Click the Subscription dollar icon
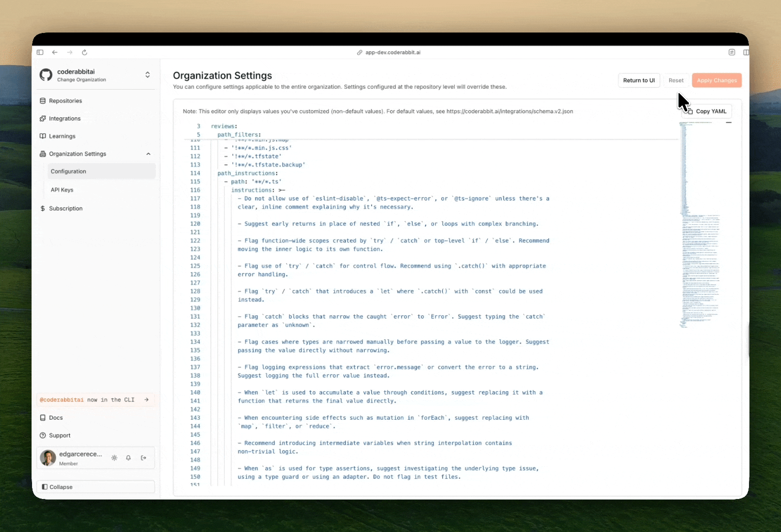Image resolution: width=781 pixels, height=532 pixels. (43, 209)
